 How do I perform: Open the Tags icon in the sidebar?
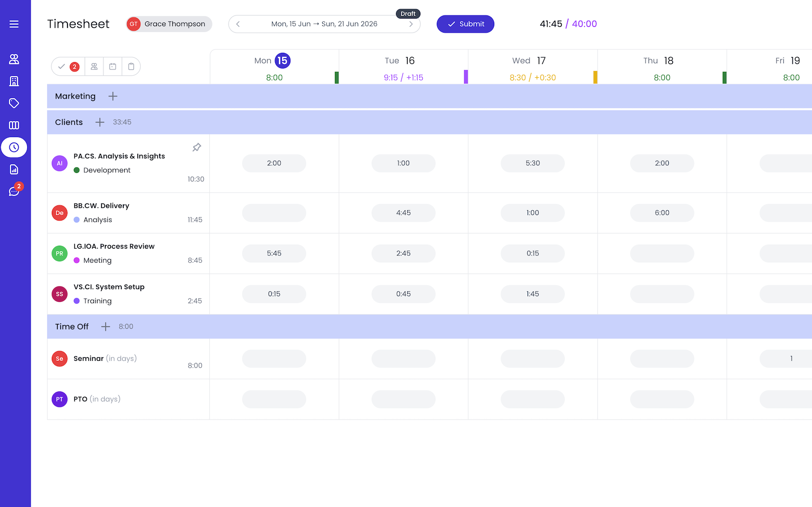coord(14,103)
